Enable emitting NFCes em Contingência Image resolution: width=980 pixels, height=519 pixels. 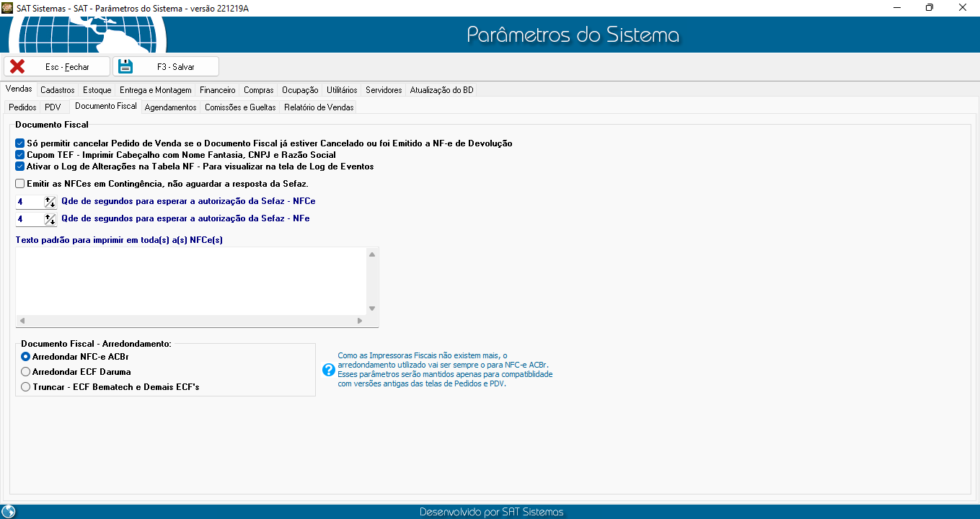pos(20,184)
